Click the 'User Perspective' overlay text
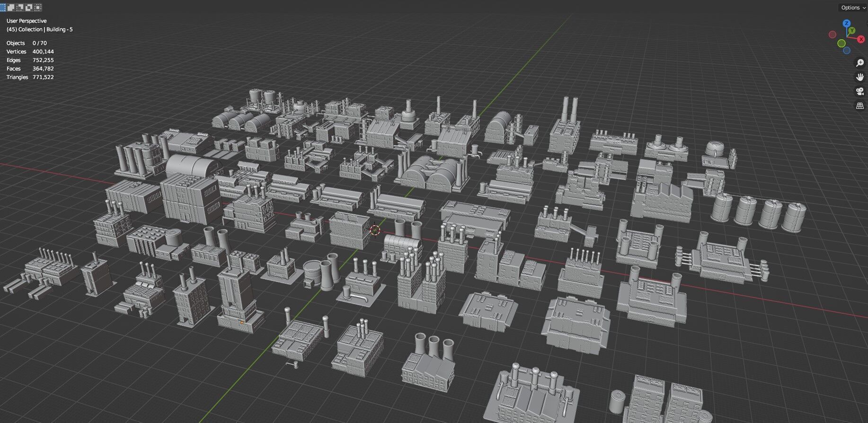868x423 pixels. [27, 21]
